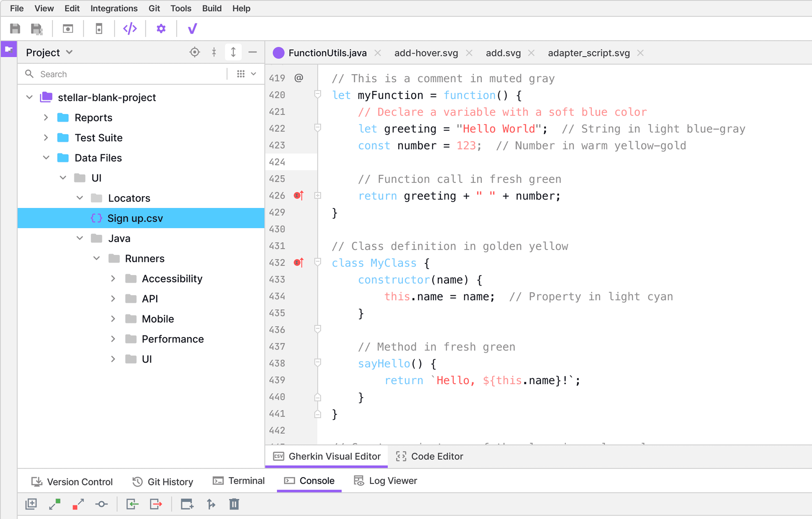This screenshot has height=519, width=812.
Task: Toggle the expand-all arrows button in Project header
Action: coord(233,52)
